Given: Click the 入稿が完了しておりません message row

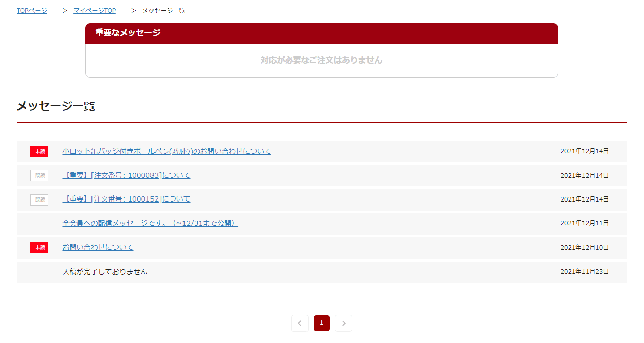Looking at the screenshot, I should 105,272.
